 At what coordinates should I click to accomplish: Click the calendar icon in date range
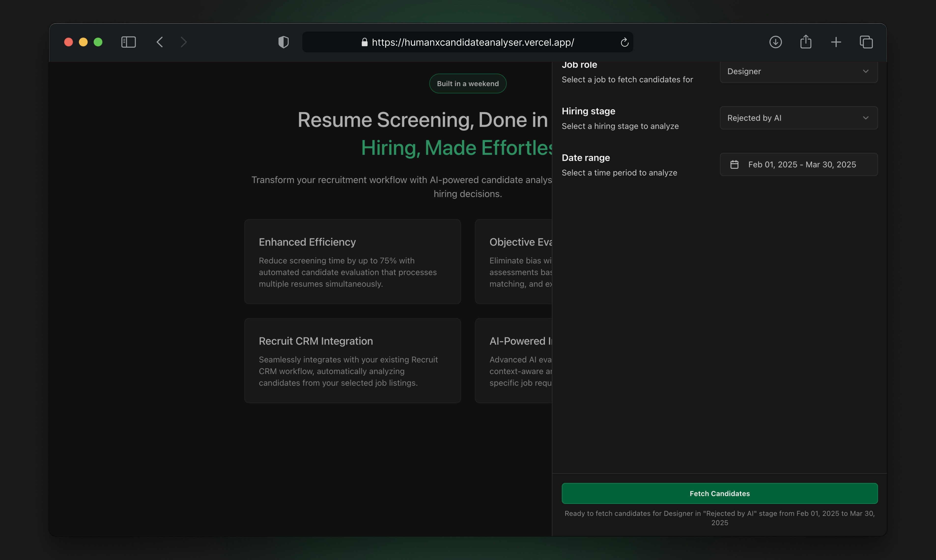(x=734, y=165)
